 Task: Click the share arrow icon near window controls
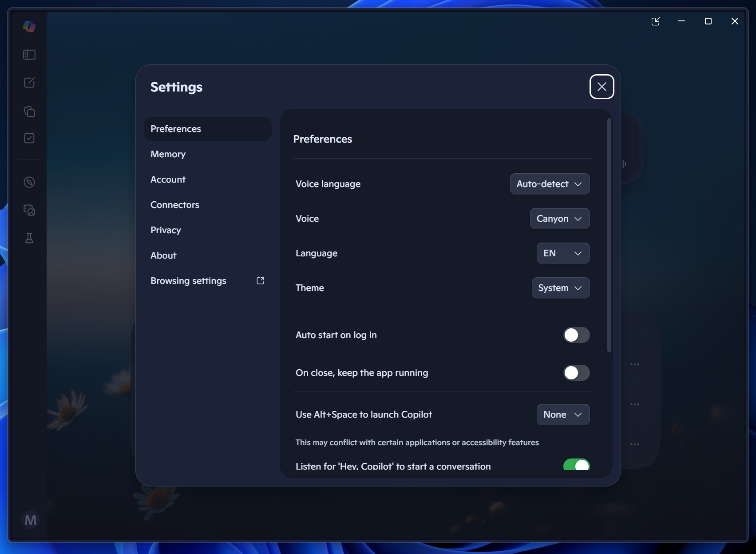click(655, 21)
